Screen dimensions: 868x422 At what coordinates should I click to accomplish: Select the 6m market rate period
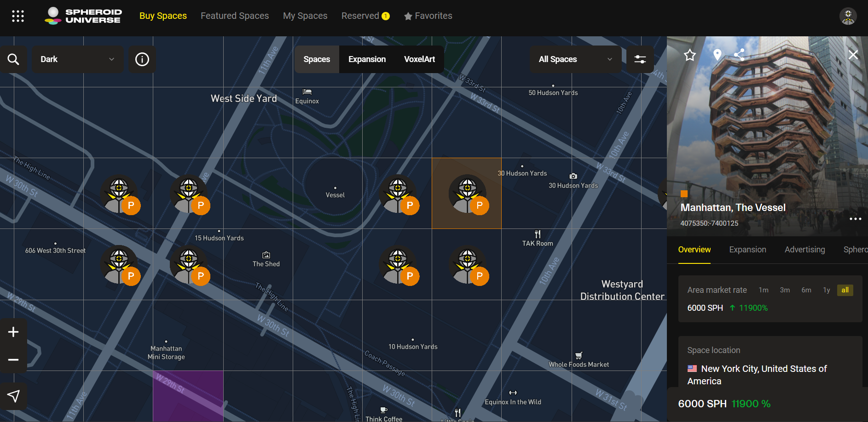(806, 290)
